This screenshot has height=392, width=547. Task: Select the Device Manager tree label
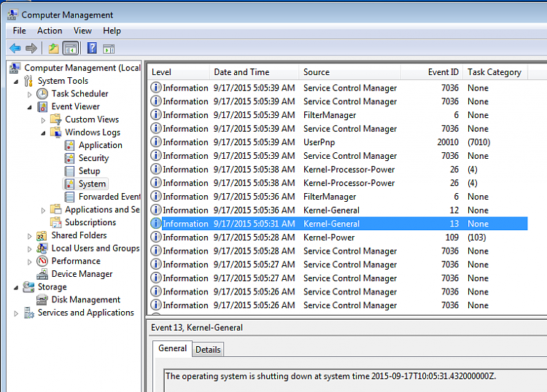click(x=82, y=274)
